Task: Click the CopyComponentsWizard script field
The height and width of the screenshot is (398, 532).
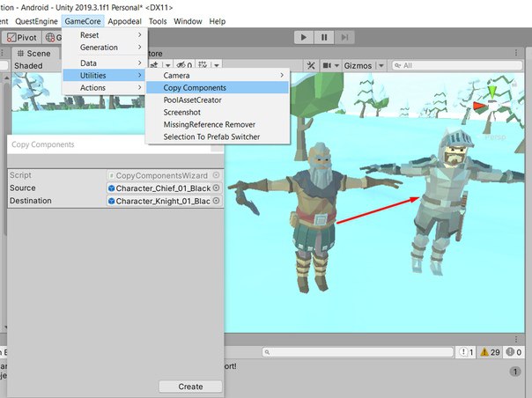Action: click(164, 175)
